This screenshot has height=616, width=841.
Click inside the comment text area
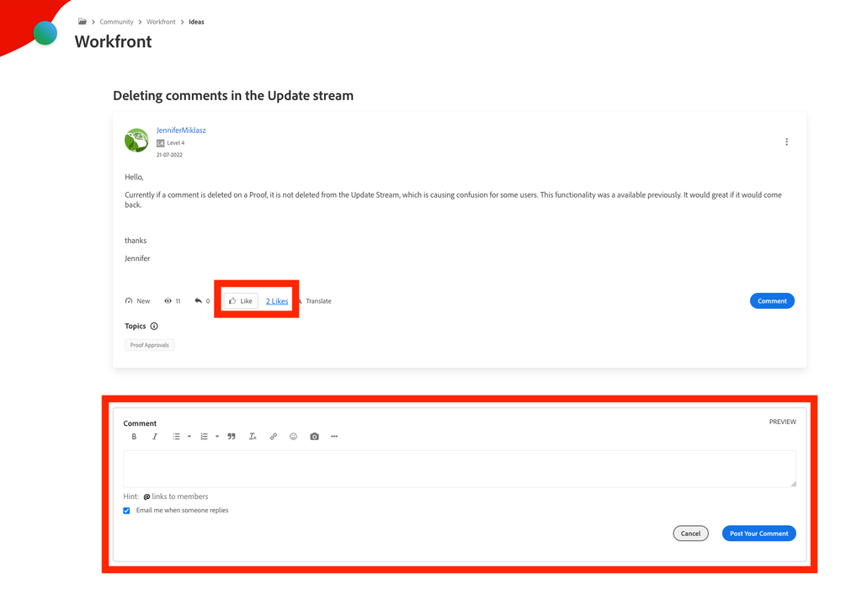click(x=459, y=469)
